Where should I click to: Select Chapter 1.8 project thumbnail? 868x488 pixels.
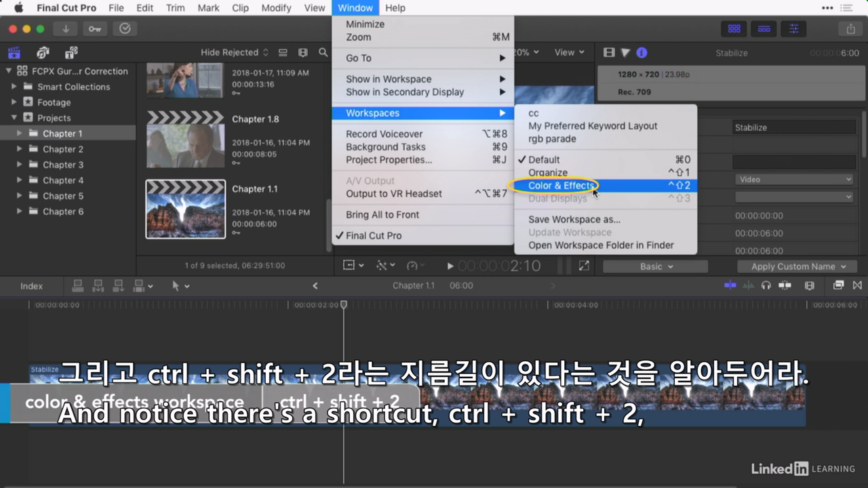click(185, 139)
